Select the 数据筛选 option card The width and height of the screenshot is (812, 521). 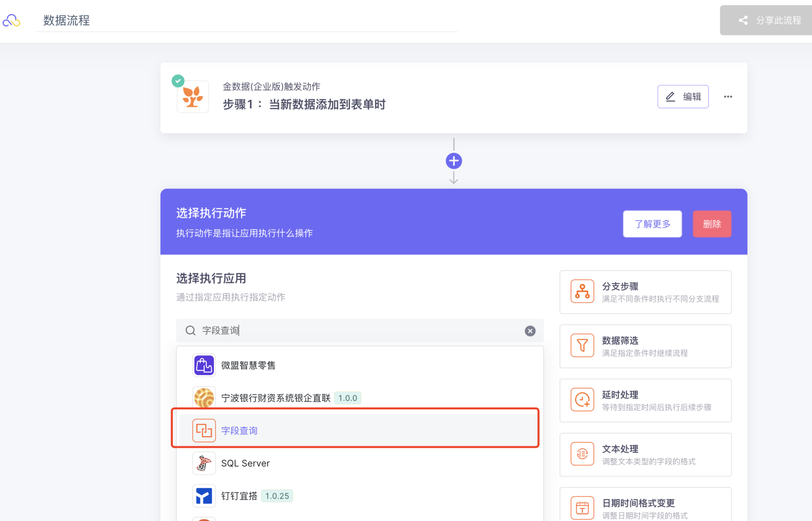tap(645, 346)
